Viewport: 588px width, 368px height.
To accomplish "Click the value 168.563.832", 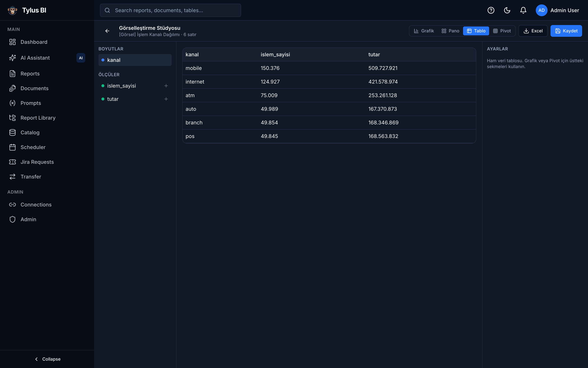I will pos(383,136).
